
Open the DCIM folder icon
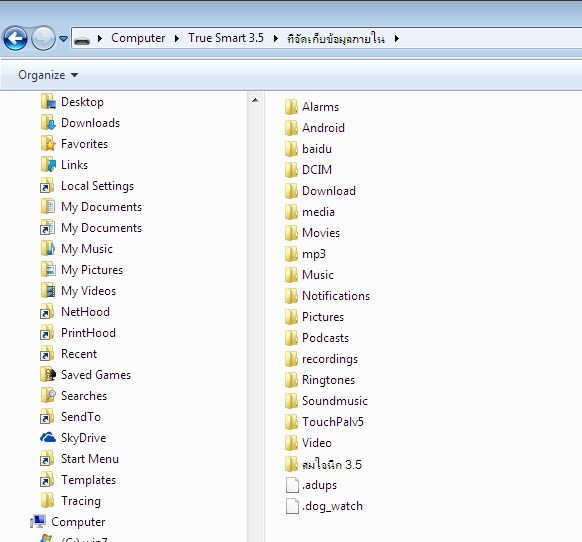tap(291, 170)
